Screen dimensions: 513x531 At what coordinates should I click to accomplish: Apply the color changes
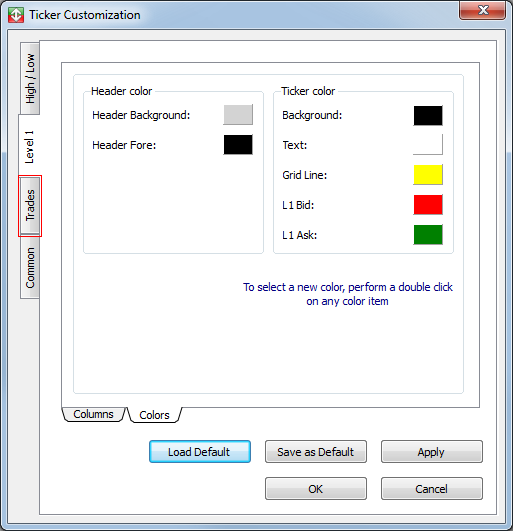click(432, 452)
